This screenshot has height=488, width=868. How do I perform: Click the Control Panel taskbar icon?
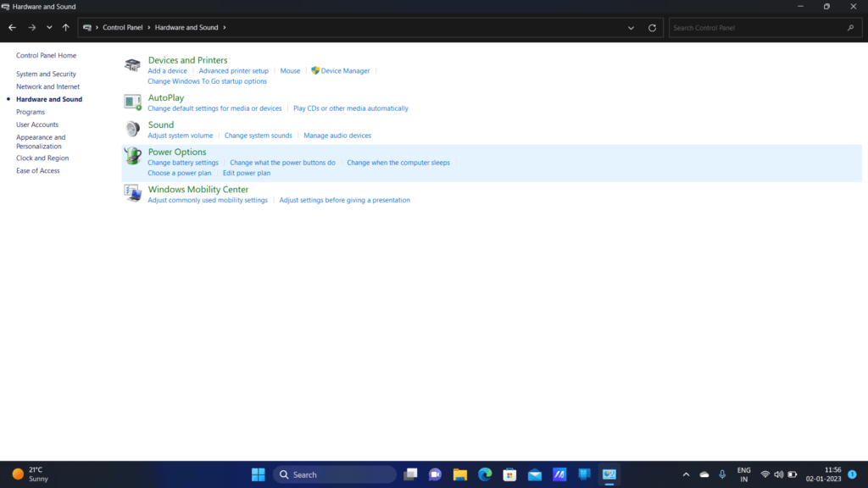(609, 474)
